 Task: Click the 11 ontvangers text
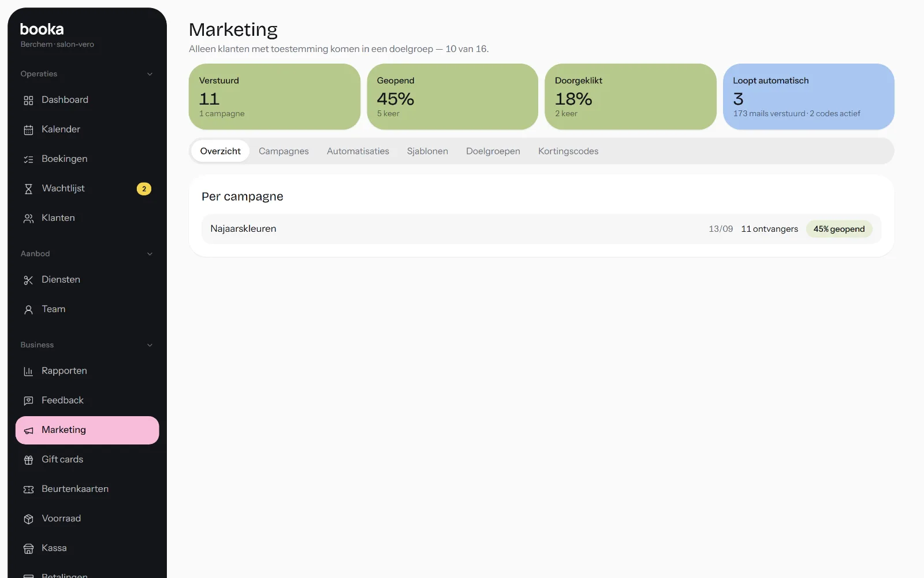click(x=769, y=229)
